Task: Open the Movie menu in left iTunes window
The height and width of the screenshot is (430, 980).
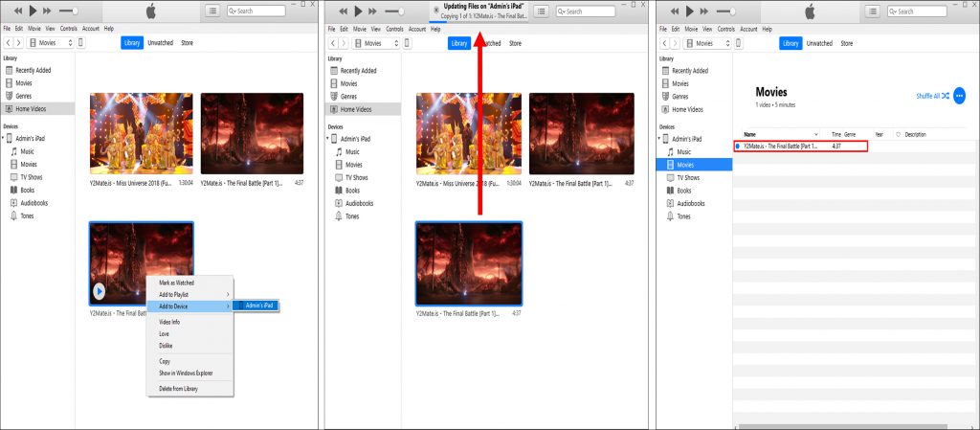Action: 34,28
